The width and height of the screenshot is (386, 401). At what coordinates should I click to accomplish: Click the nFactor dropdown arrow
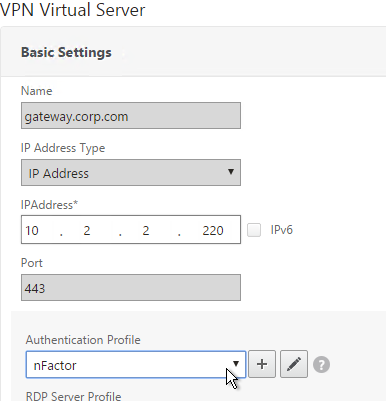(236, 363)
